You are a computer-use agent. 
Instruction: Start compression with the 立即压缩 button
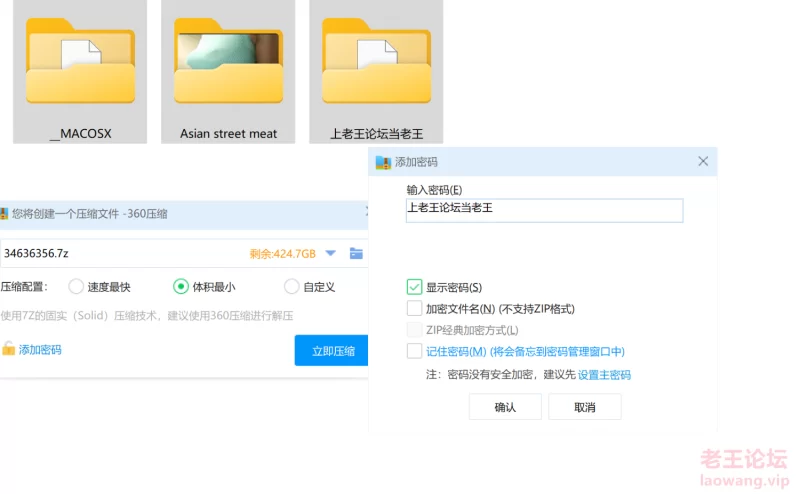[332, 351]
